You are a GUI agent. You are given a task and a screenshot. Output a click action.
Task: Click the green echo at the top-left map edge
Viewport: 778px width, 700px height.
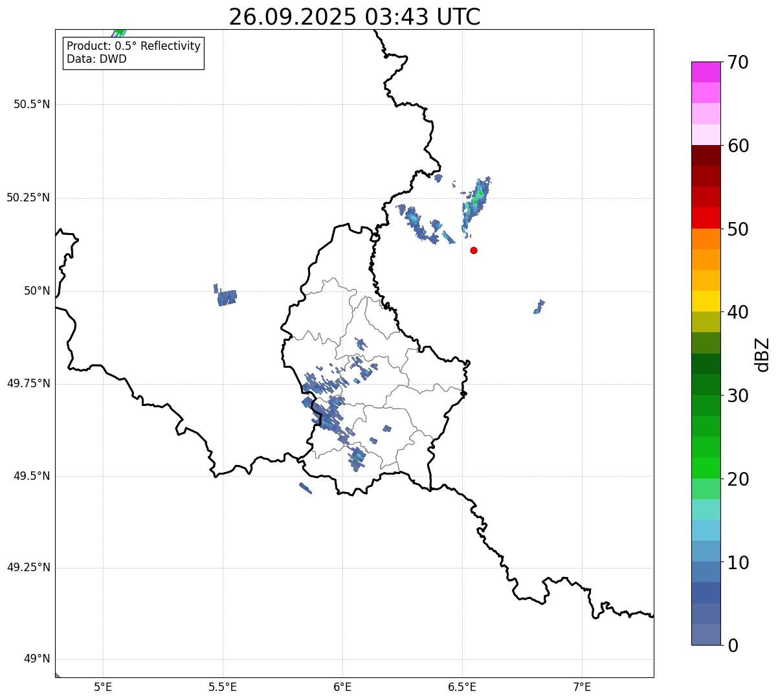(x=119, y=32)
